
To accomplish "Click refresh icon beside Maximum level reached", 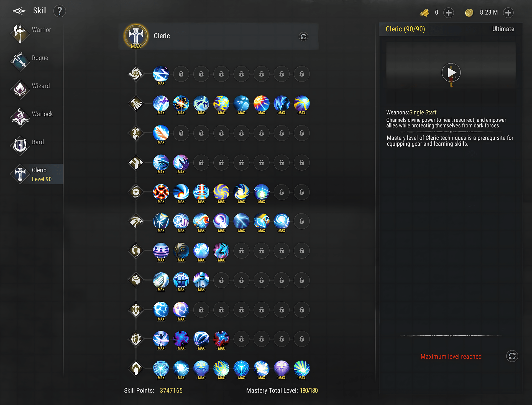I will click(512, 356).
